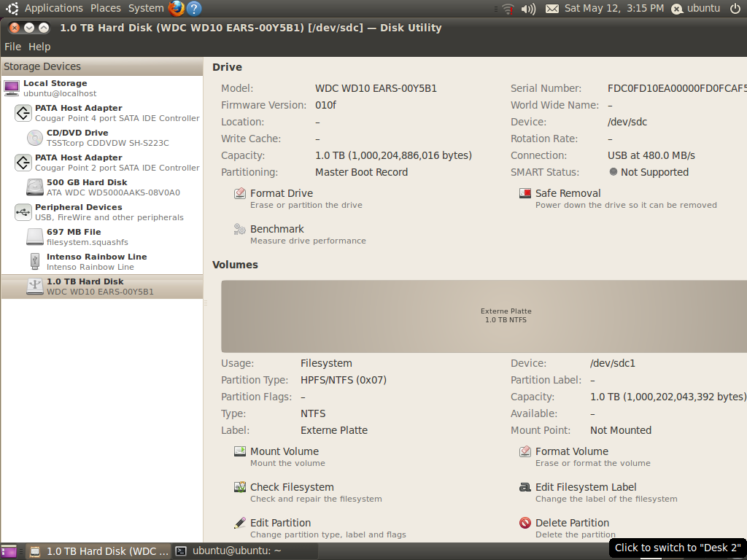Click the Check Filesystem icon

(x=239, y=487)
